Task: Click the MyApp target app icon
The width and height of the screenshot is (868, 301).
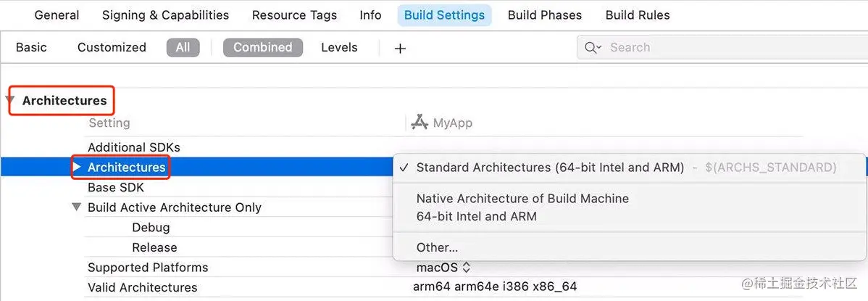Action: (420, 123)
